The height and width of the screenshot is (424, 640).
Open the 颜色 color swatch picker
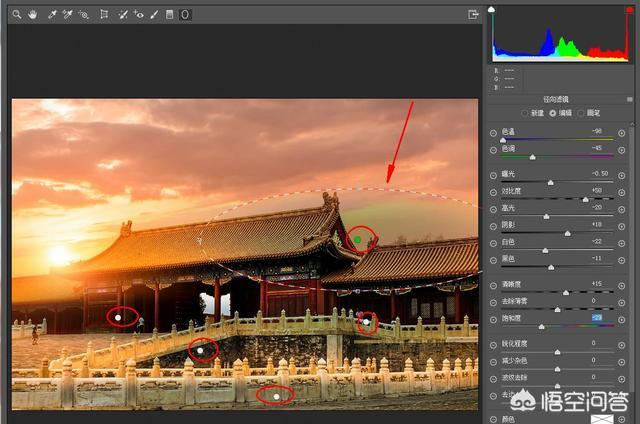point(602,419)
